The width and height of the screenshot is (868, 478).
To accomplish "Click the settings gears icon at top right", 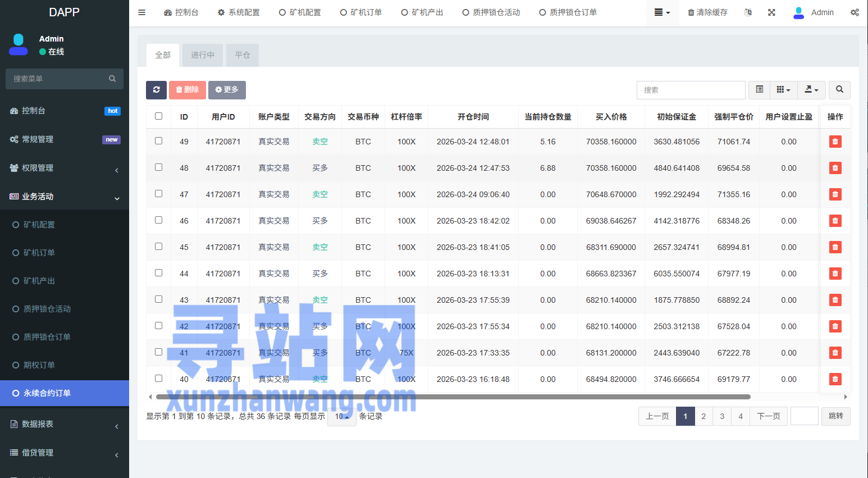I will pyautogui.click(x=854, y=12).
